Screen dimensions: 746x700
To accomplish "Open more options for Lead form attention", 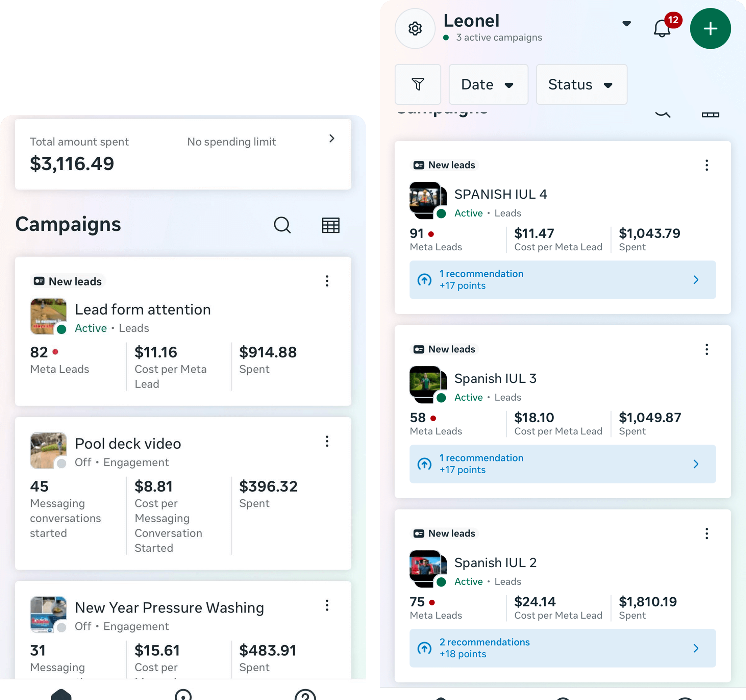I will point(327,281).
